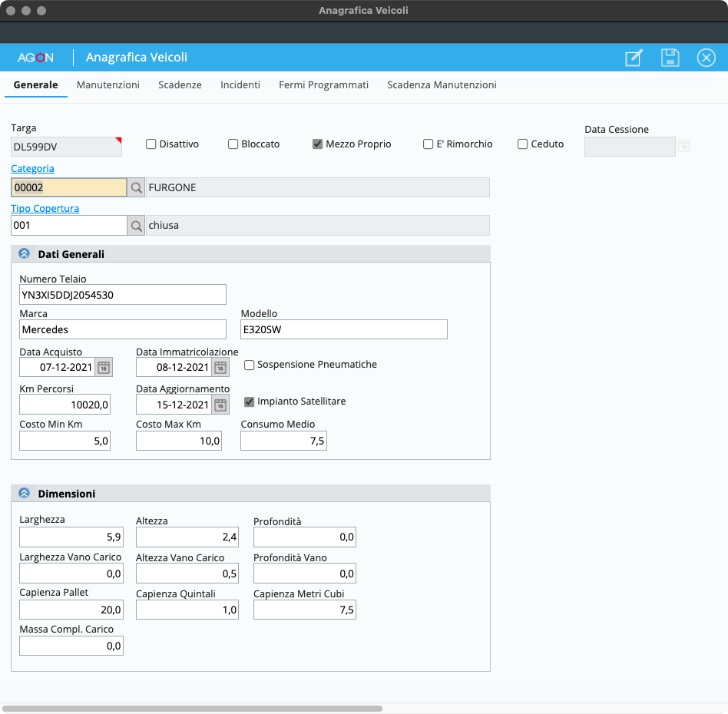This screenshot has width=728, height=714.
Task: Click the Categoria code field 00002
Action: [68, 187]
